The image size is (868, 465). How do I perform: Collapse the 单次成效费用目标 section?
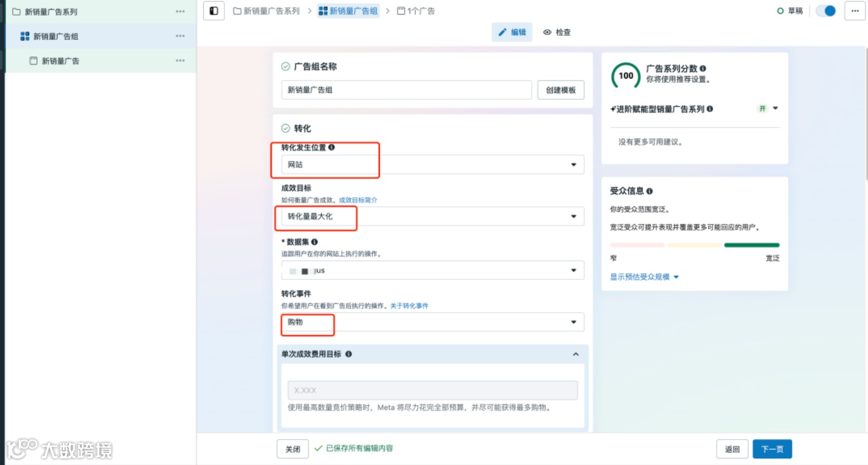tap(576, 354)
